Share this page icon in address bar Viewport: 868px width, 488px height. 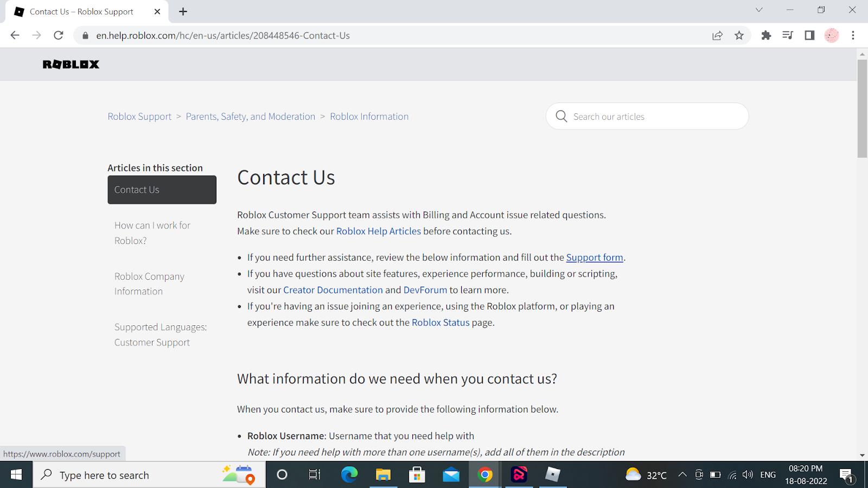coord(717,35)
